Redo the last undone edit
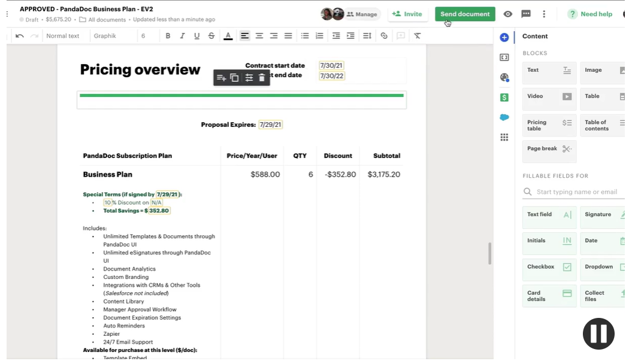 (34, 36)
